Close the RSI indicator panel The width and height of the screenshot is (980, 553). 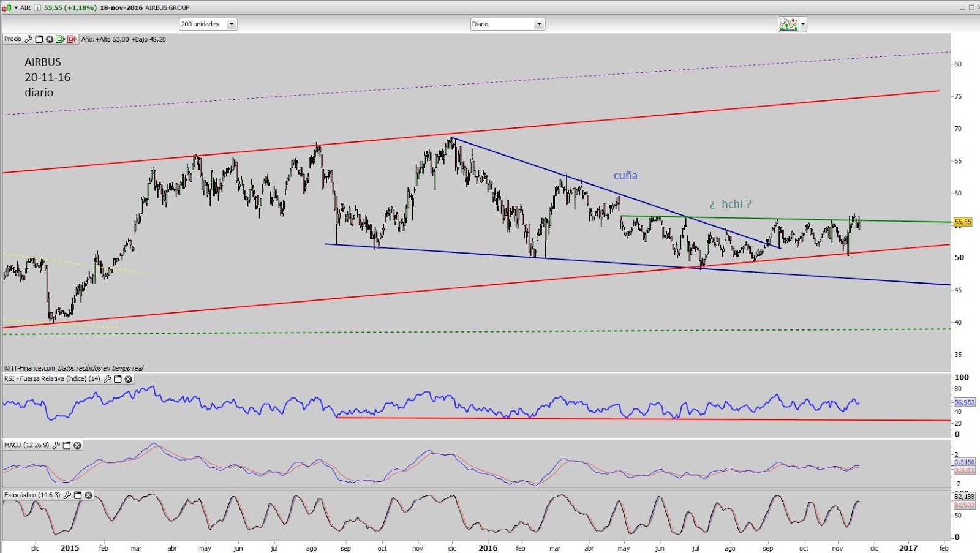129,379
